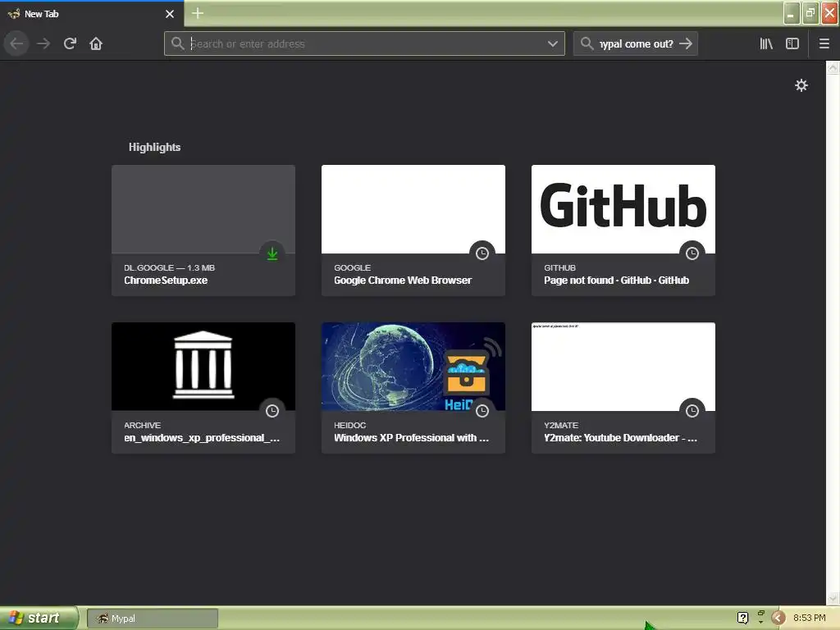Screen dimensions: 840x630
Task: Open the GitHub Page not found highlight
Action: 623,231
